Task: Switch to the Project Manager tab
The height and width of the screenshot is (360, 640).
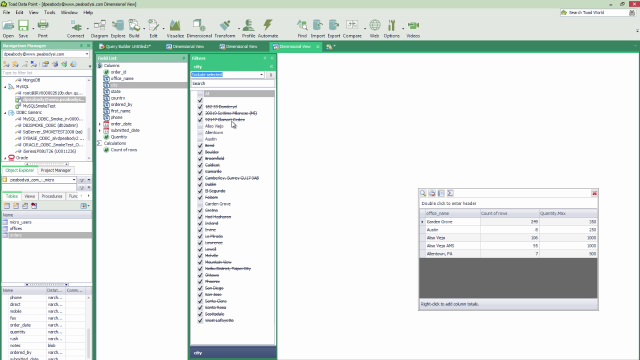Action: [56, 170]
